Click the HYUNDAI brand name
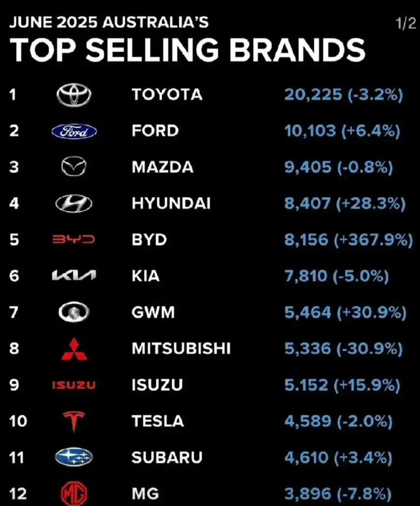Viewport: 420px width, 506px height. [171, 204]
